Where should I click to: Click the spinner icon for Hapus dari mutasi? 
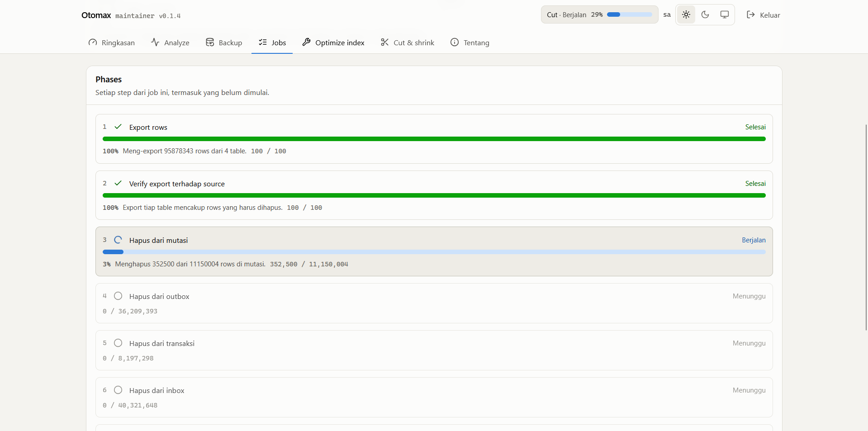tap(118, 240)
